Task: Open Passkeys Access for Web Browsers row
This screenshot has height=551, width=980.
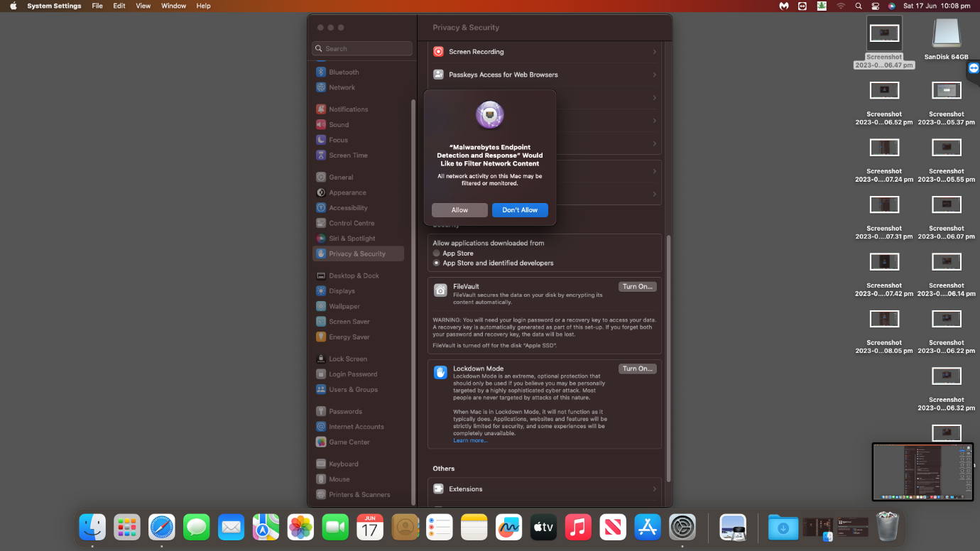Action: [x=544, y=75]
